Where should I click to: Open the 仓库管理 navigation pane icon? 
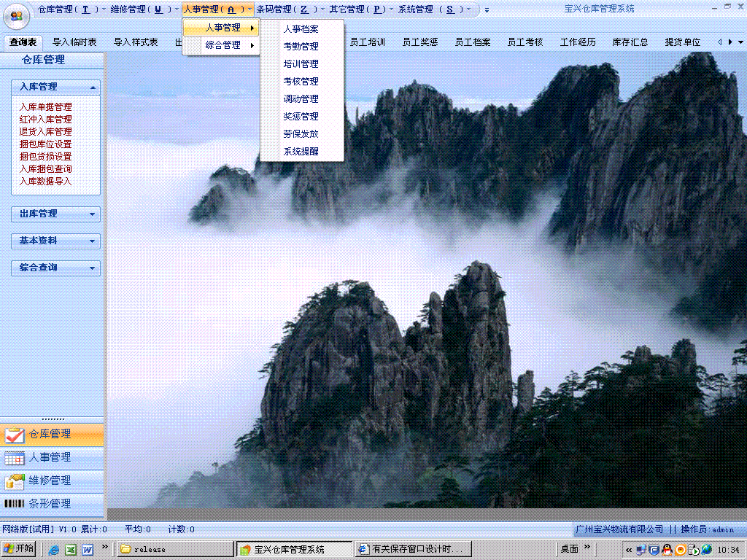point(15,435)
